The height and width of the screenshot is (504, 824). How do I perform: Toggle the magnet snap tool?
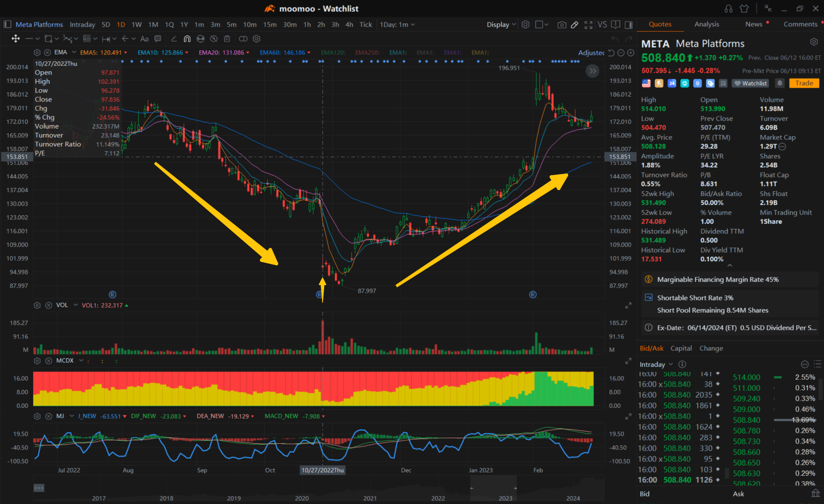click(187, 38)
